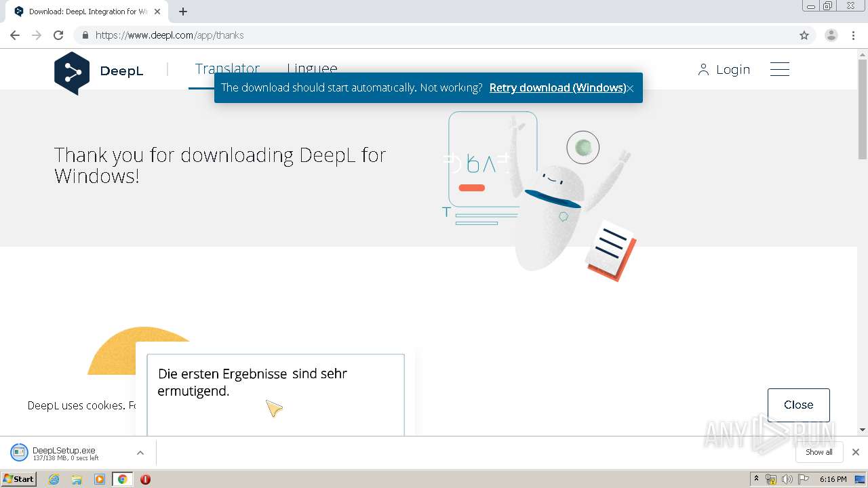
Task: Open the Translator tab
Action: 227,69
